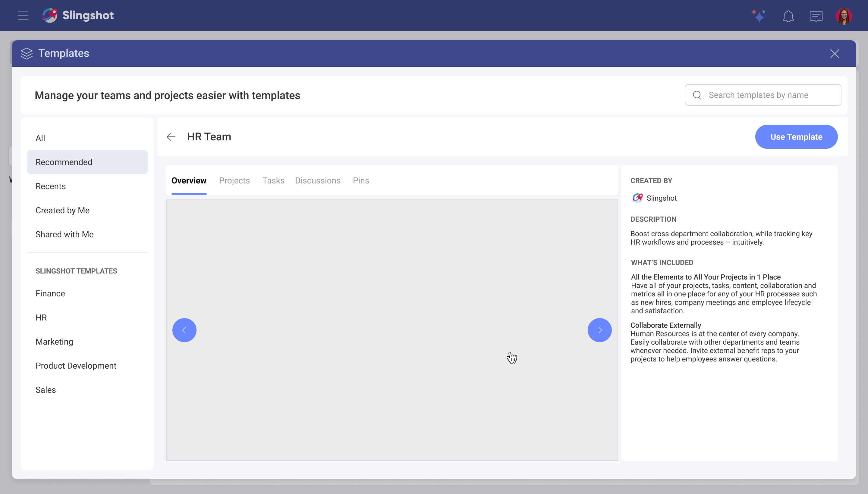This screenshot has width=868, height=494.
Task: Click the SLINGSHOT TEMPLATES section label
Action: pyautogui.click(x=76, y=271)
